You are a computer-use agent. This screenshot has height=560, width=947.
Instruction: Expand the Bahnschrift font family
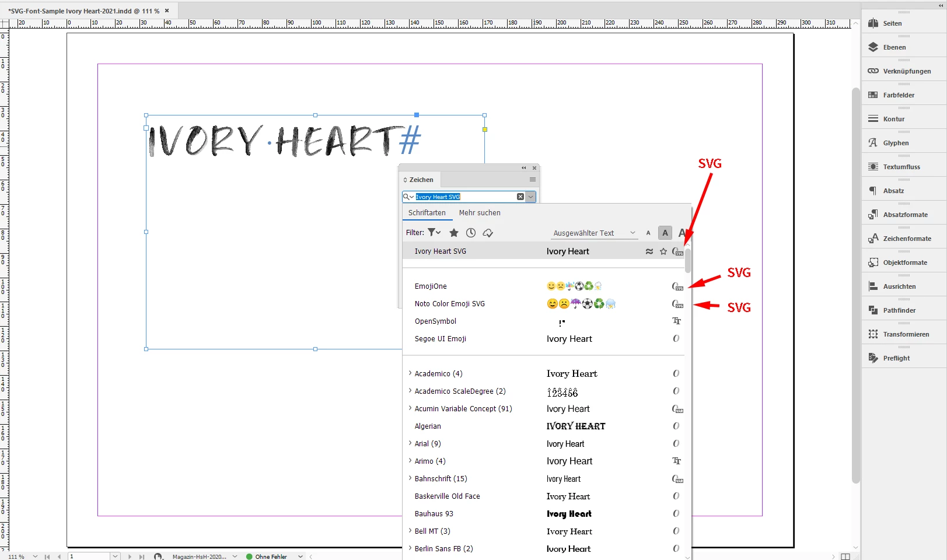coord(410,478)
